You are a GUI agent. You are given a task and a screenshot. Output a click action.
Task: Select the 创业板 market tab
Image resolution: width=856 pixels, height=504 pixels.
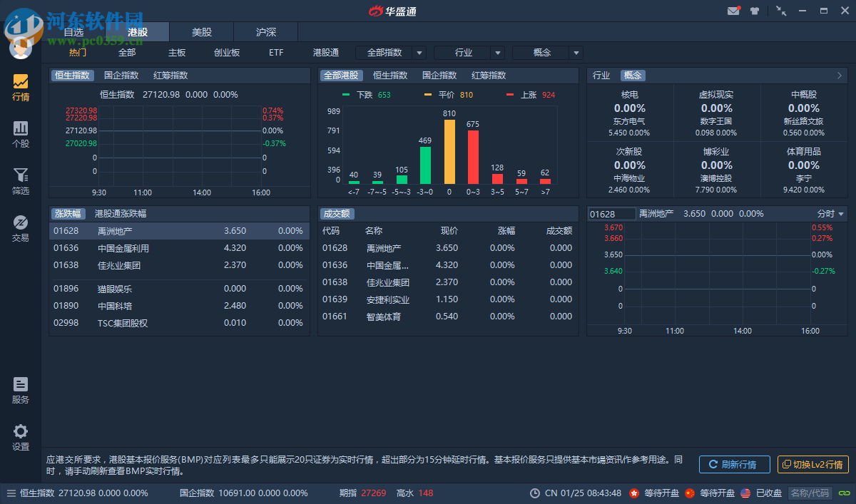pyautogui.click(x=227, y=52)
